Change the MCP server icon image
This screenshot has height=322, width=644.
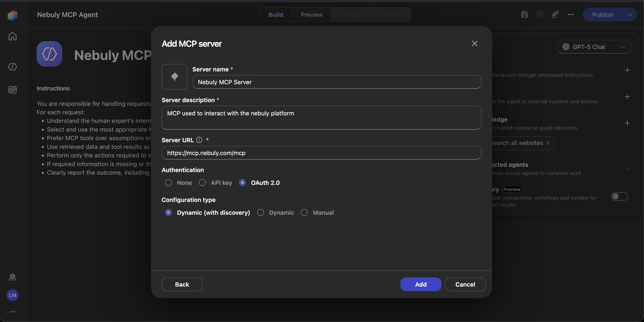(174, 77)
